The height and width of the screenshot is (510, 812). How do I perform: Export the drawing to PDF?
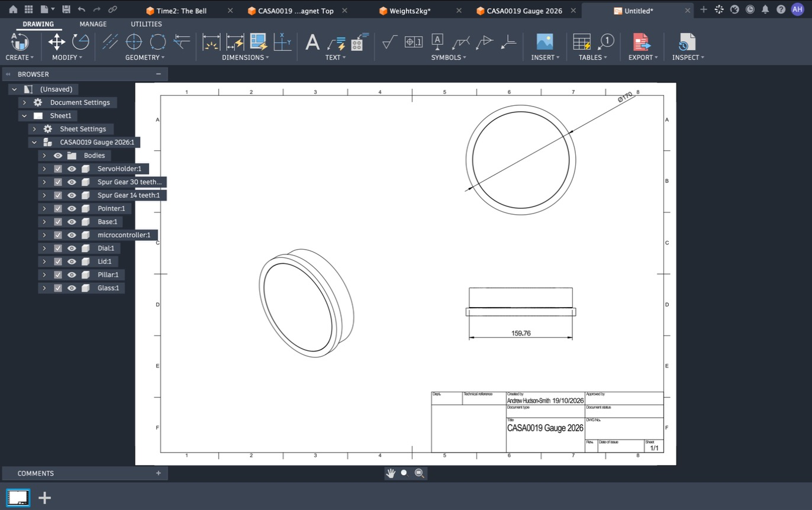tap(641, 42)
